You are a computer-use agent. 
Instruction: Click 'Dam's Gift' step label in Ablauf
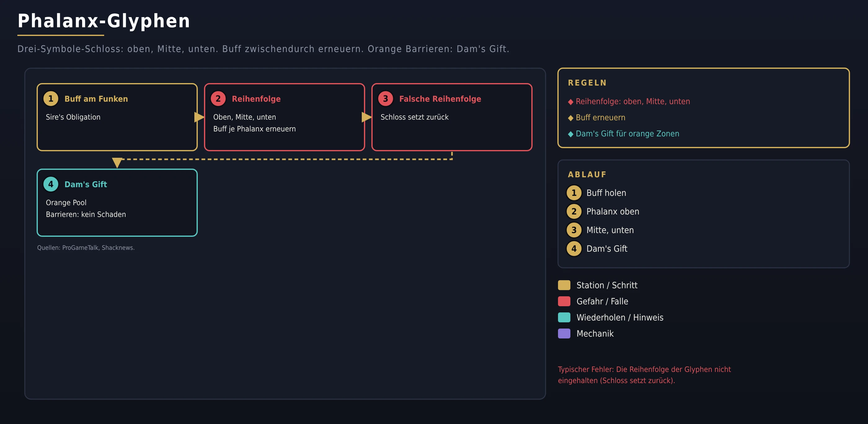point(607,249)
